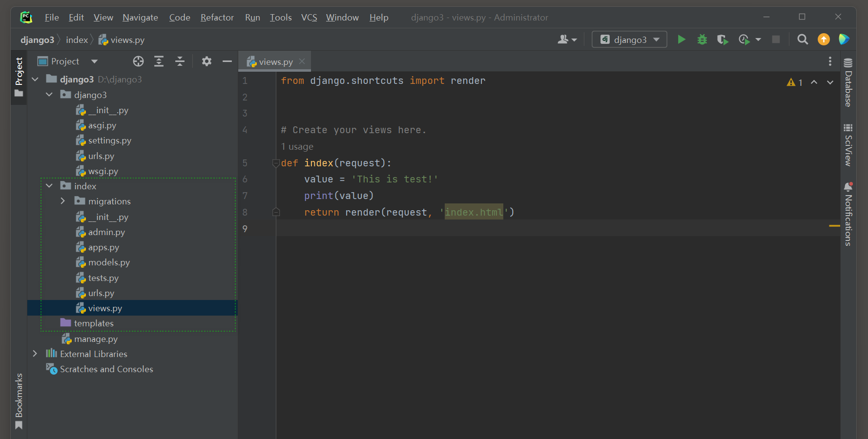Click fold end marker beside return line
The width and height of the screenshot is (868, 439).
[276, 212]
